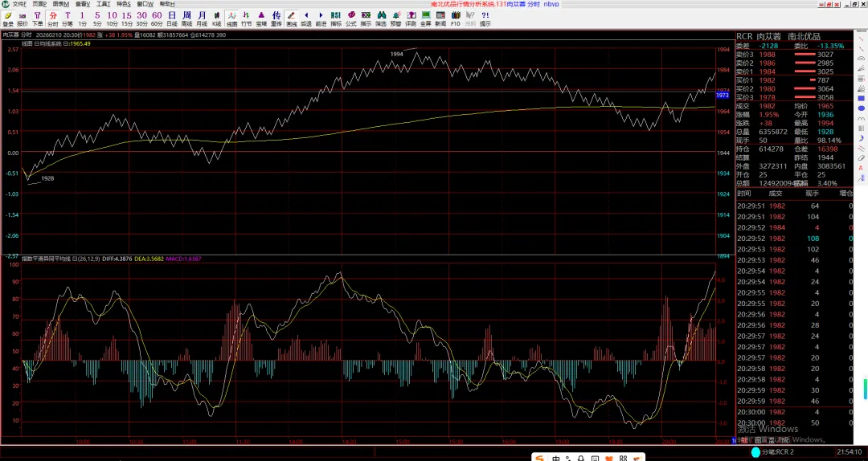Select the 5分 five-minute period
The image size is (868, 461).
(97, 18)
